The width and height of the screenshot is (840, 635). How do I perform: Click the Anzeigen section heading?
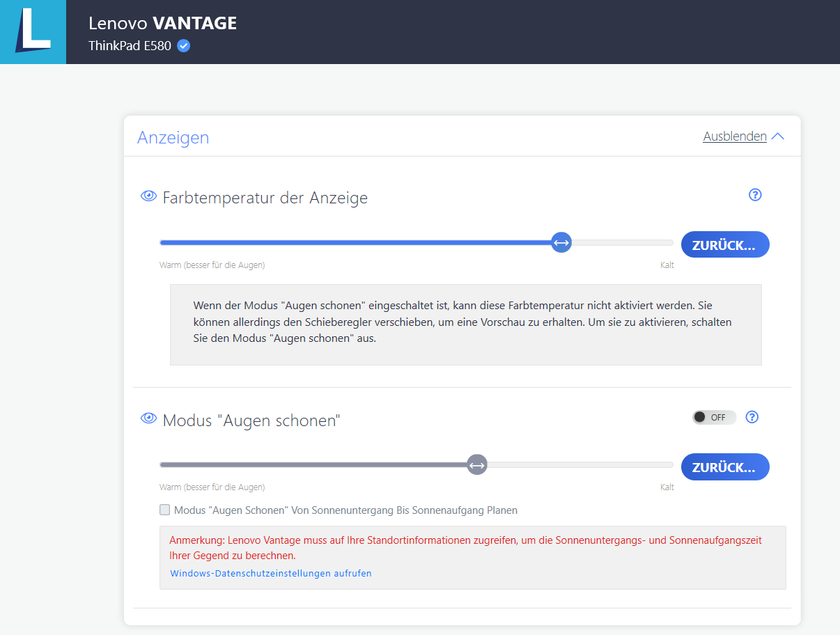(x=173, y=137)
